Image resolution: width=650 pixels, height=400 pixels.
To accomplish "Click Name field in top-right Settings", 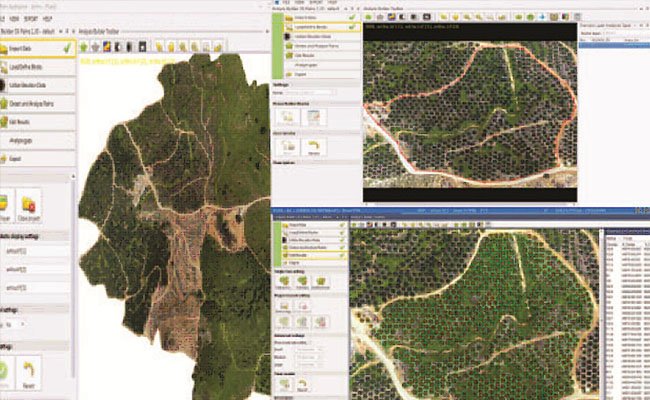I will tap(308, 92).
